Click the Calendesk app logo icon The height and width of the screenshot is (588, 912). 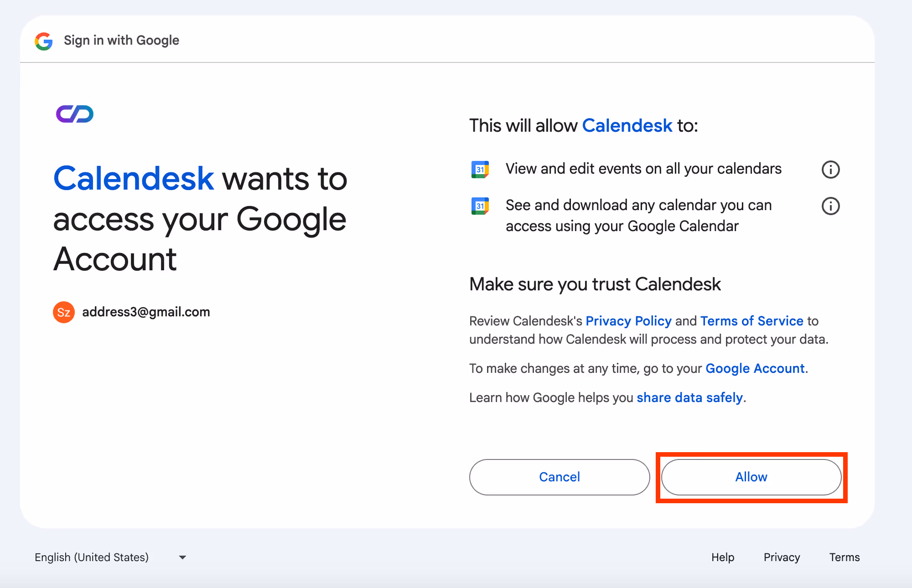[x=75, y=114]
